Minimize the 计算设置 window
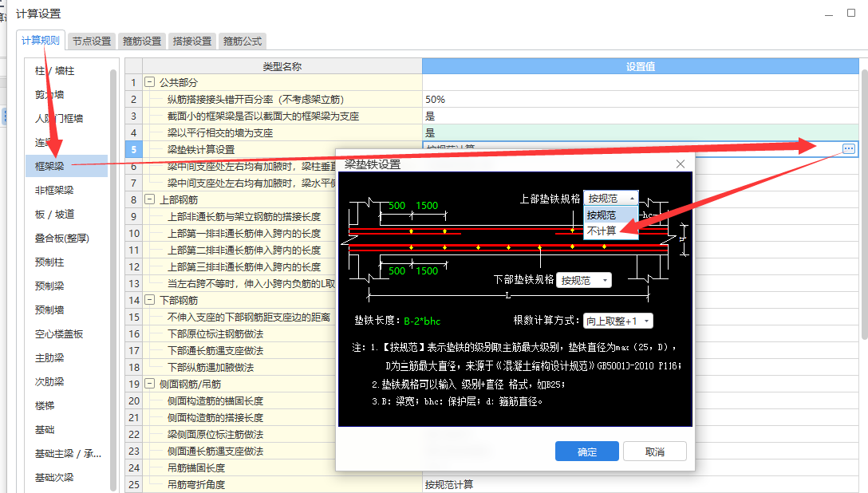 click(829, 14)
